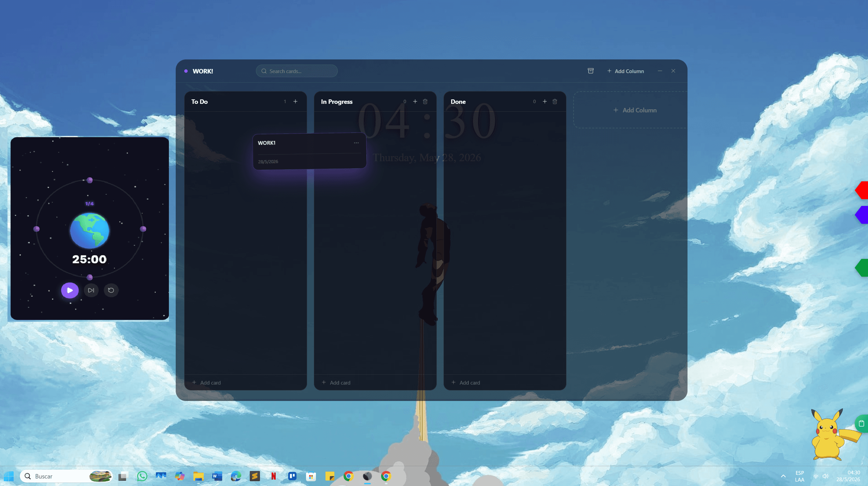Click the Earth globe in the timer widget
The image size is (868, 486).
[x=89, y=231]
